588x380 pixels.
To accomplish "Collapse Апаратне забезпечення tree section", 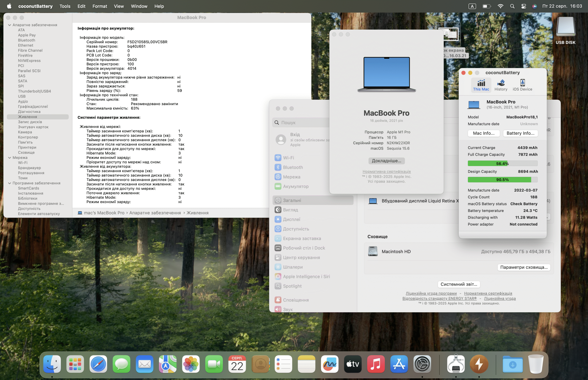I will click(9, 25).
